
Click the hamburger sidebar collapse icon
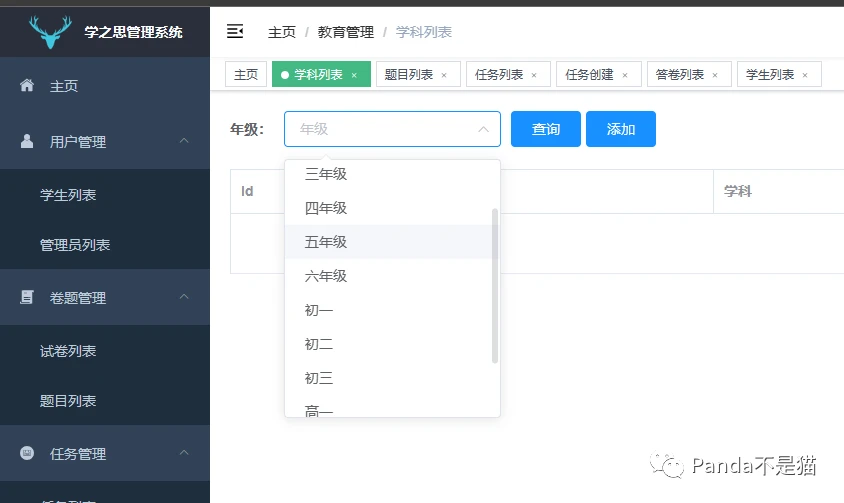(x=235, y=32)
